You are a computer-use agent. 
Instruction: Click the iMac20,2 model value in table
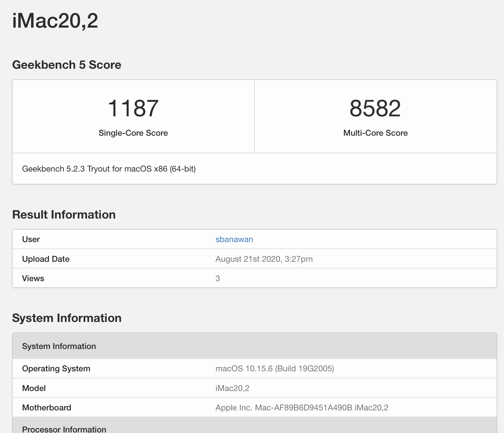click(x=232, y=388)
